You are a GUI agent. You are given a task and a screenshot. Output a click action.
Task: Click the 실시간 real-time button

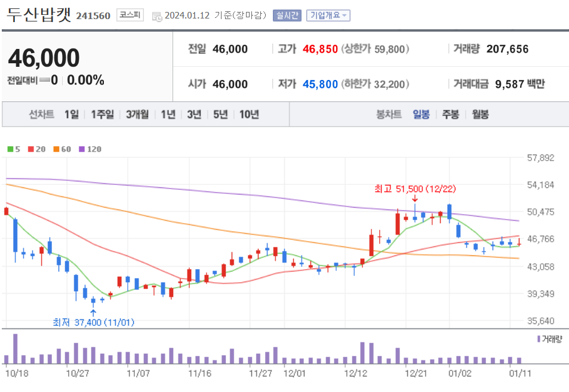[287, 16]
